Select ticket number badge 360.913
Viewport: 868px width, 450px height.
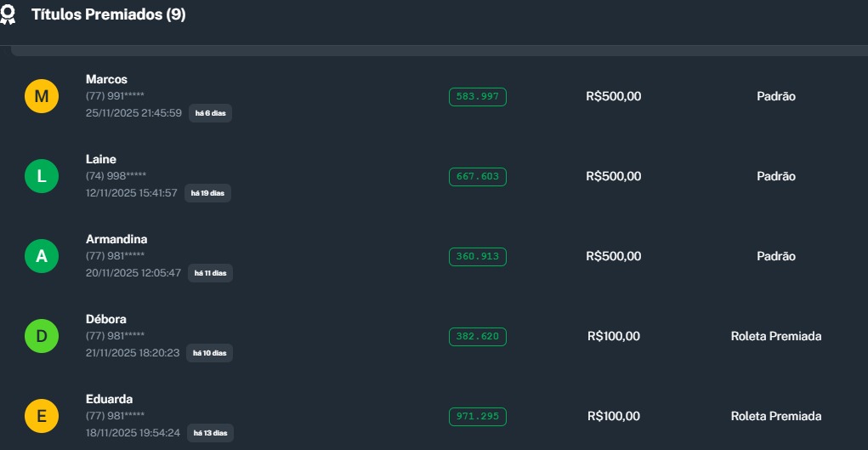pyautogui.click(x=478, y=257)
